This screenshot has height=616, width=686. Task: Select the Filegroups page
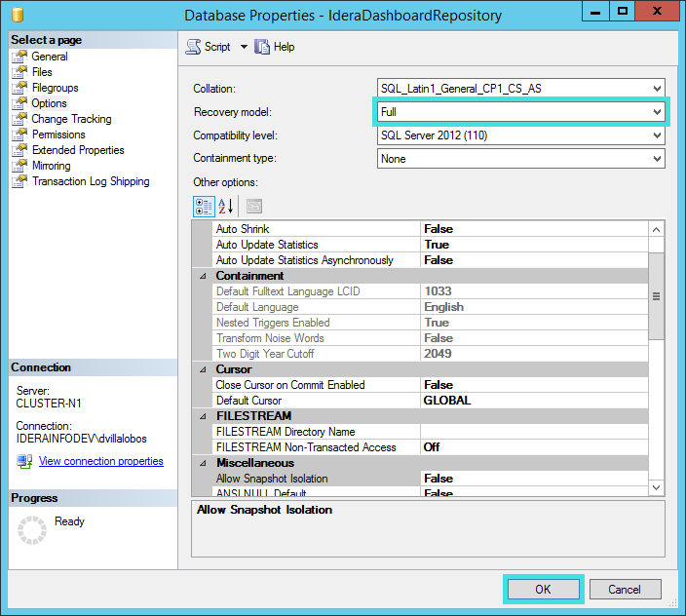[56, 88]
